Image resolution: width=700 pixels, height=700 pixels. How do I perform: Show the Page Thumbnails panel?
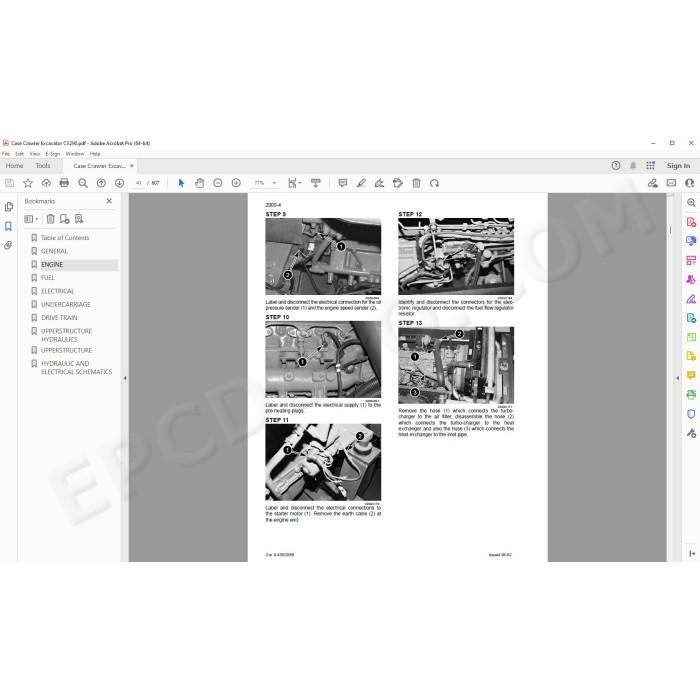pos(8,207)
